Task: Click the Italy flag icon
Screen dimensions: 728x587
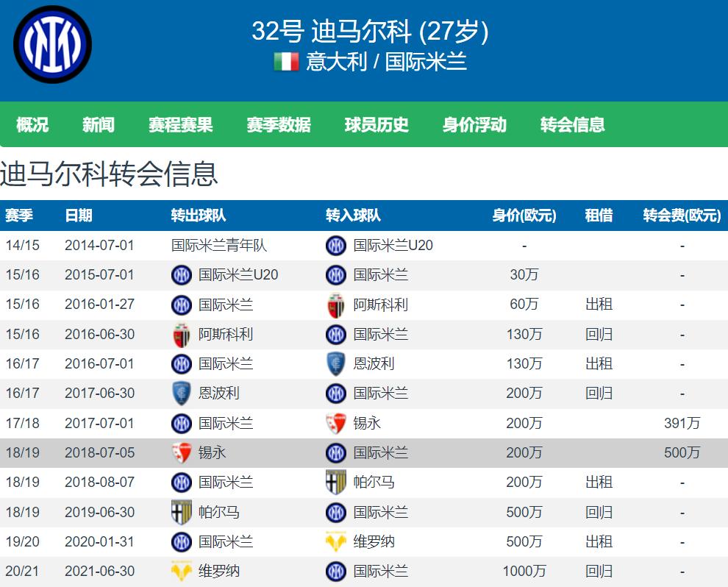Action: [x=286, y=62]
